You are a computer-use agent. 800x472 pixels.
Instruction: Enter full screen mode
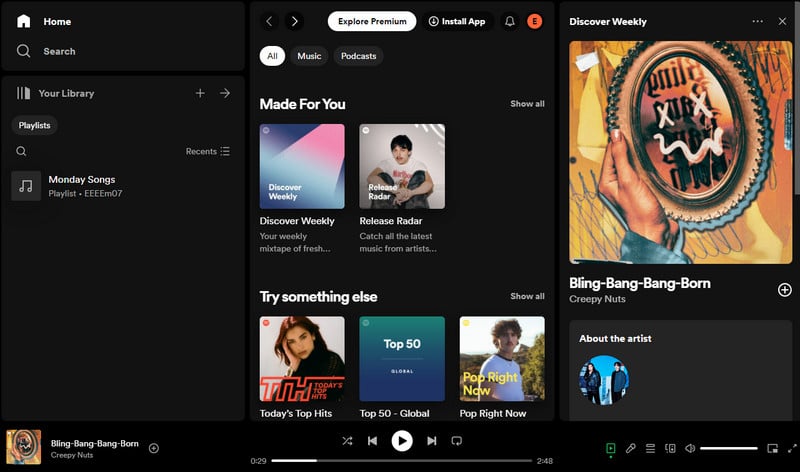coord(792,449)
